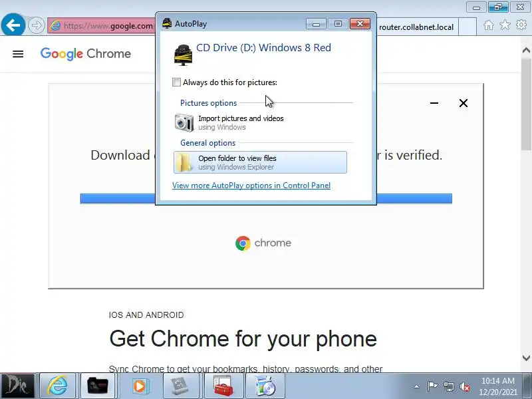
Task: Click the 'IOS AND ANDROID' label
Action: (x=146, y=315)
